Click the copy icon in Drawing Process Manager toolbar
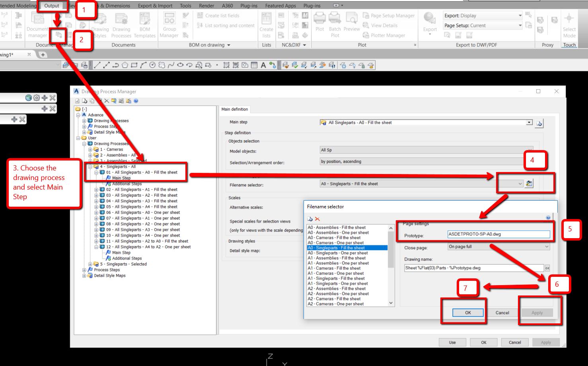 [92, 100]
